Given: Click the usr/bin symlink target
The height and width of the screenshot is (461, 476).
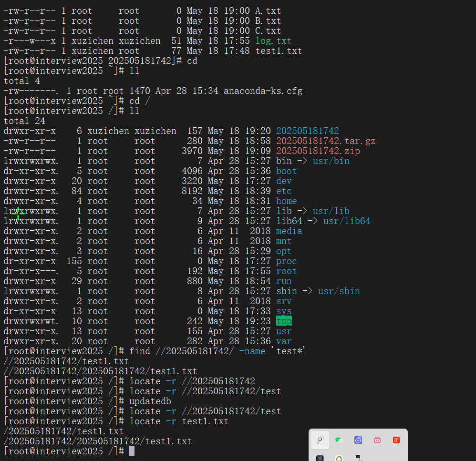Looking at the screenshot, I should click(331, 161).
